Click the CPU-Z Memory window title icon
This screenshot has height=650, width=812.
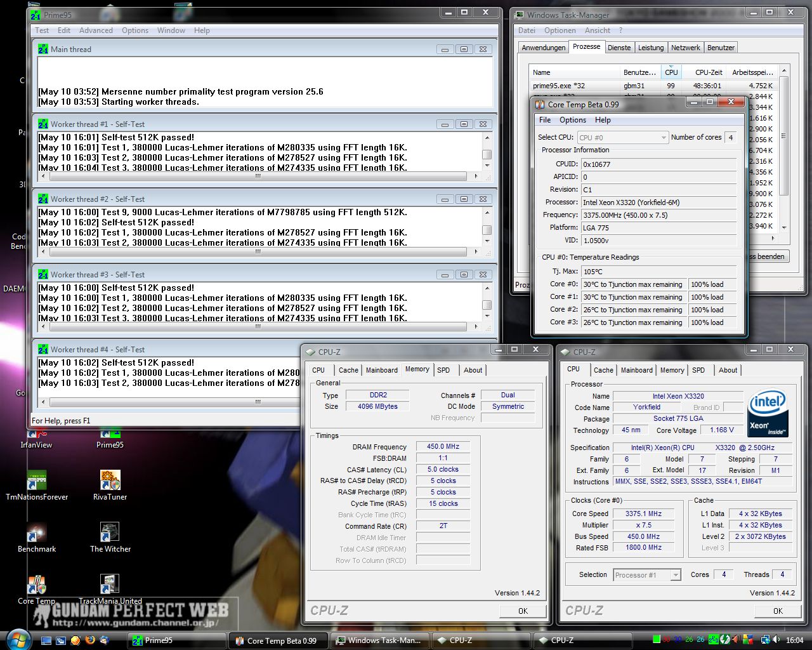(311, 352)
